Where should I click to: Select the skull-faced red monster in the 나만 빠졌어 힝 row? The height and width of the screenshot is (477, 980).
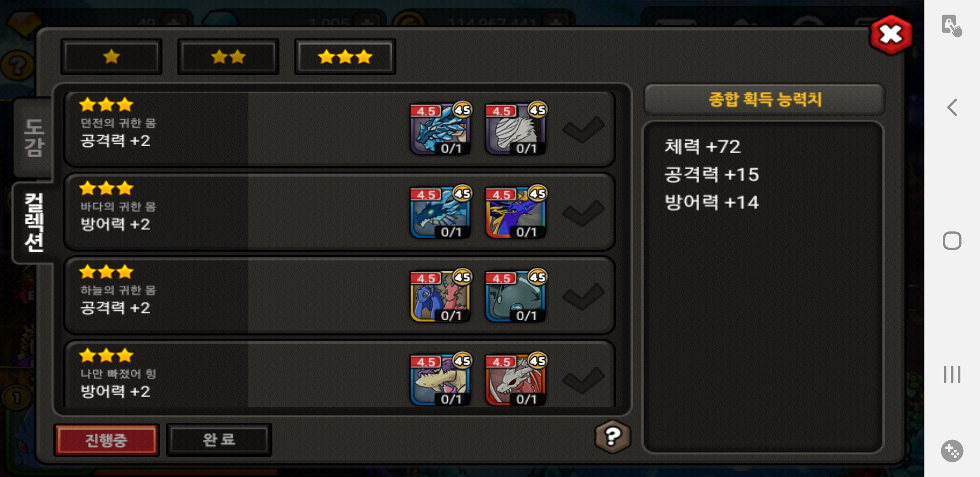click(516, 379)
